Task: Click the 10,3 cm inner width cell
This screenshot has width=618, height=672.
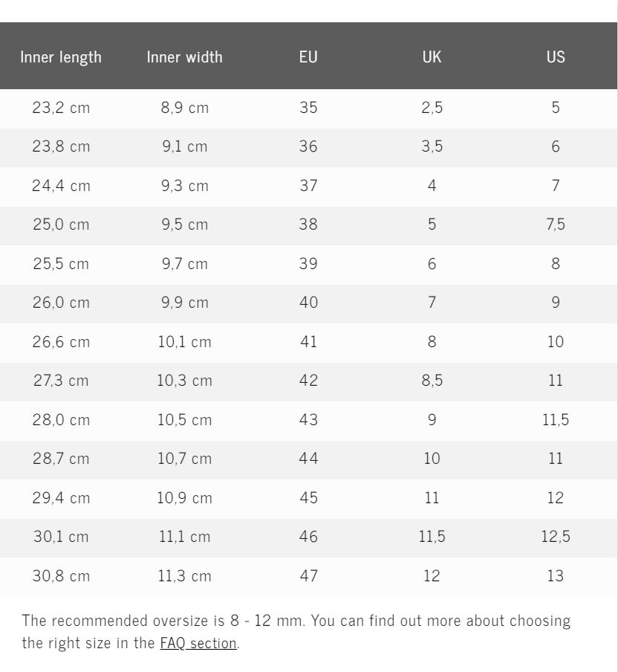Action: tap(184, 381)
